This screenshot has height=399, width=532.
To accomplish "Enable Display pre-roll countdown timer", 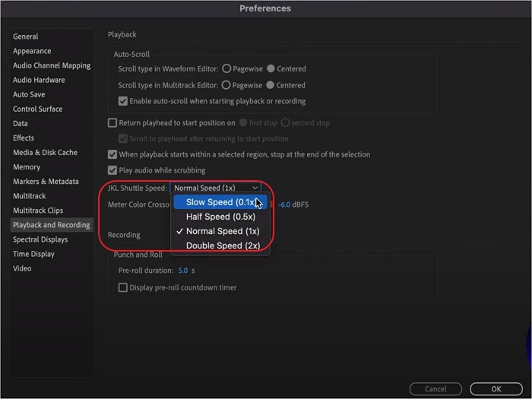I will [x=124, y=288].
